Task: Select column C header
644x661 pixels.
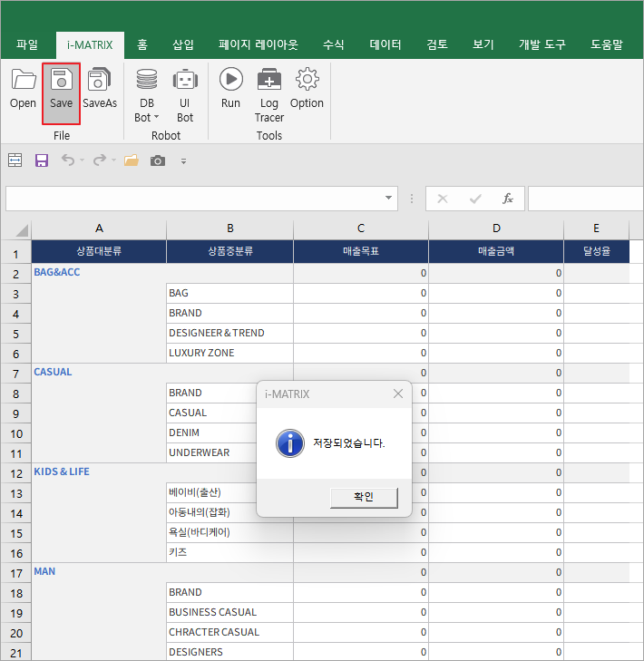Action: tap(361, 228)
